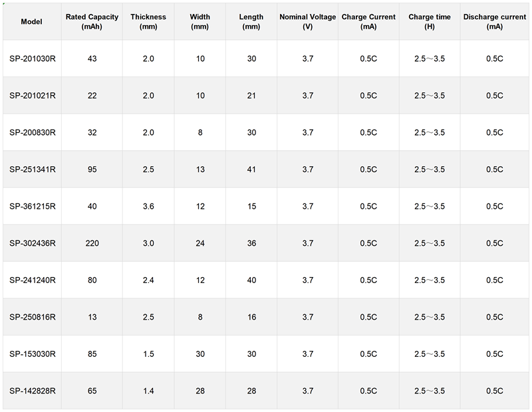
Task: Select the Thickness (mm) column header
Action: coord(148,22)
